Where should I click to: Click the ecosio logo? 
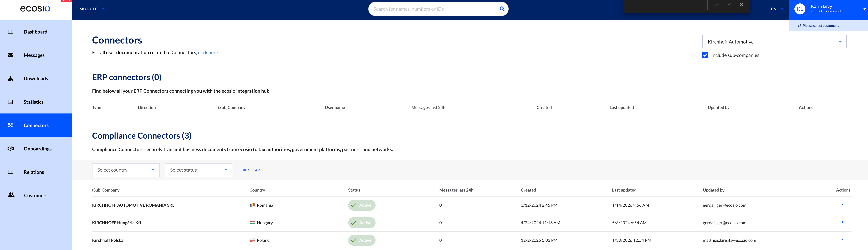pos(35,9)
